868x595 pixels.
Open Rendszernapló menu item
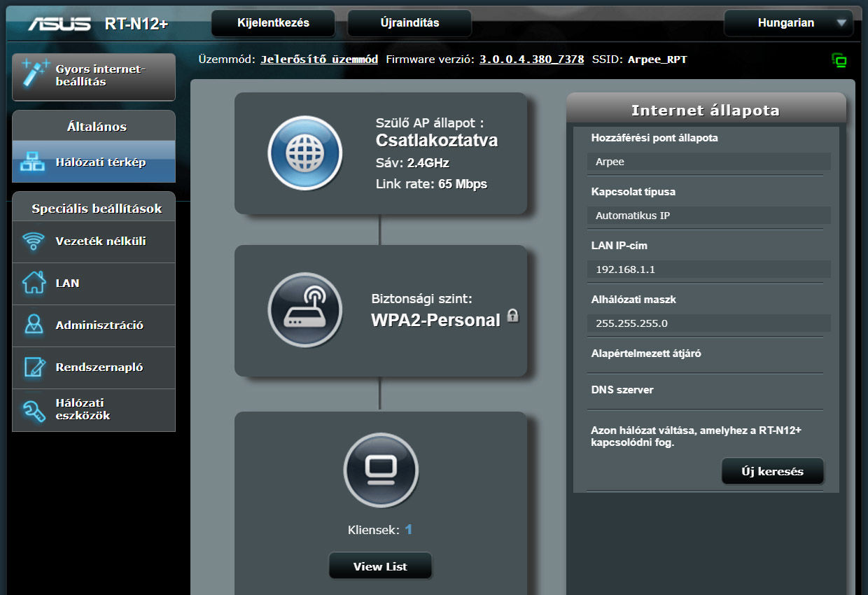(94, 367)
